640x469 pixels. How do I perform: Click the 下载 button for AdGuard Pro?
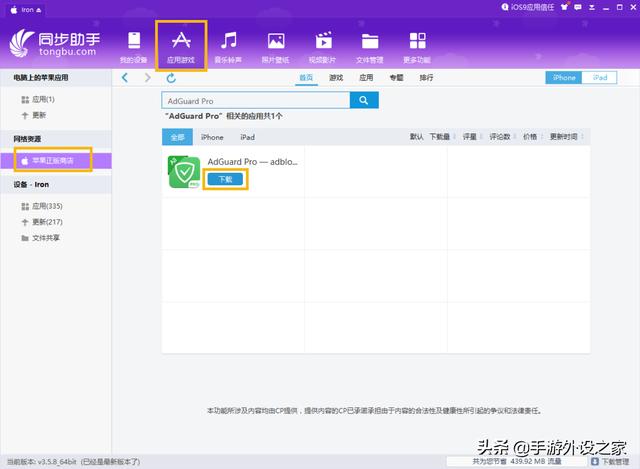pyautogui.click(x=225, y=179)
